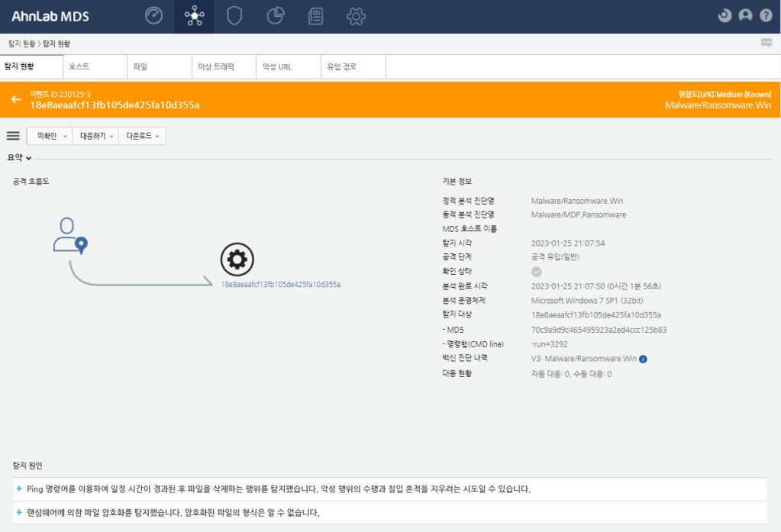Open the dashboard gauge icon
The image size is (781, 532).
153,15
